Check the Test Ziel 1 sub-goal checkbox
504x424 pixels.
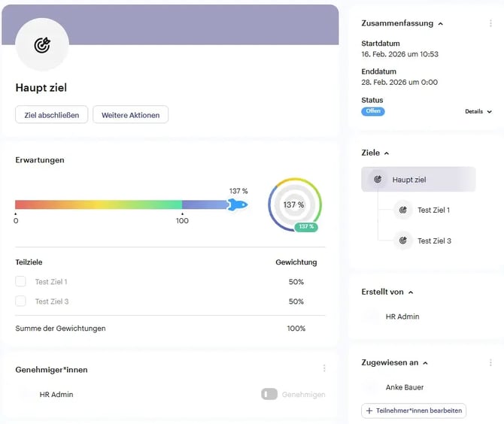[20, 281]
